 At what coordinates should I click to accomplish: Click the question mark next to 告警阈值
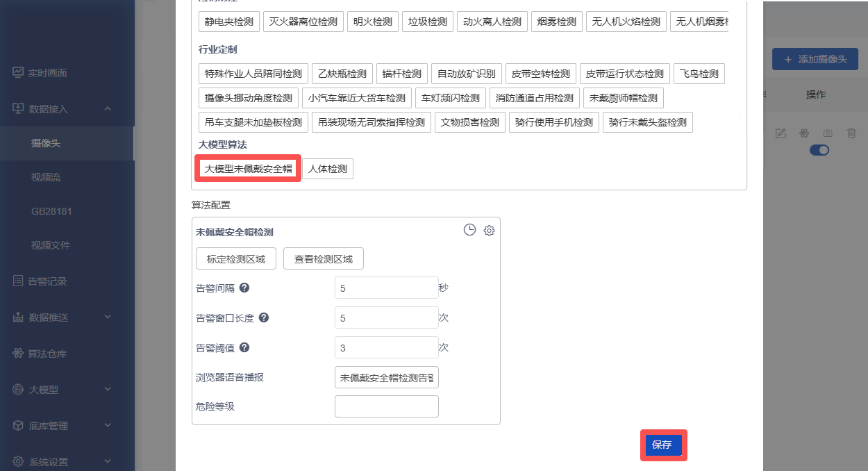coord(244,348)
